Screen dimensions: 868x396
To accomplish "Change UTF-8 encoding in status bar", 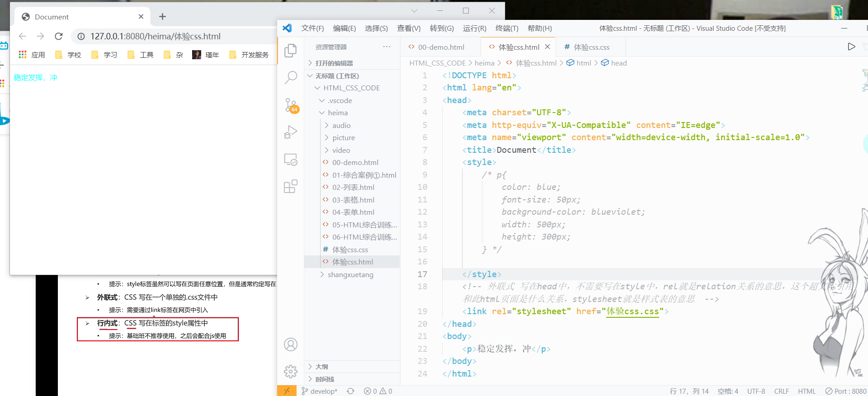I will click(756, 391).
